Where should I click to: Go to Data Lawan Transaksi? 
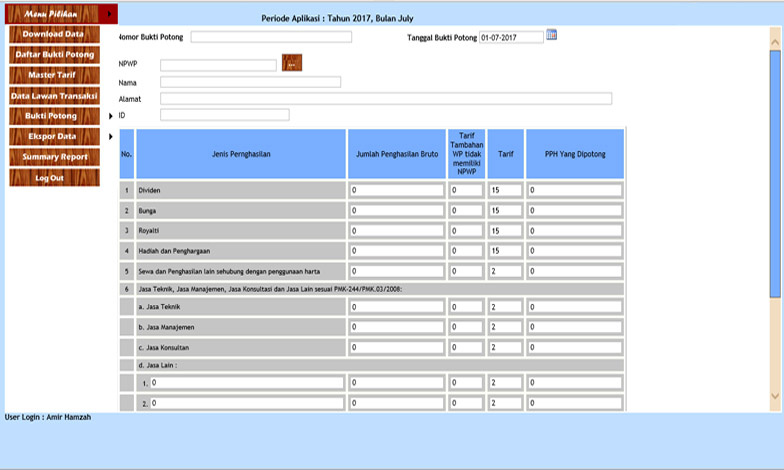[x=53, y=96]
